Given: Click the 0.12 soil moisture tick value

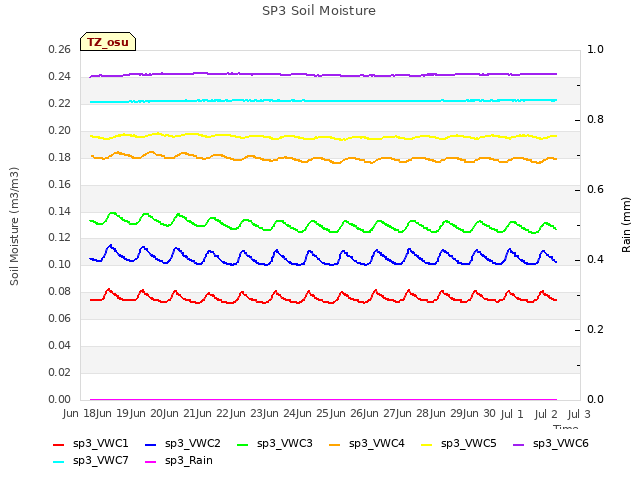Looking at the screenshot, I should (x=60, y=238).
